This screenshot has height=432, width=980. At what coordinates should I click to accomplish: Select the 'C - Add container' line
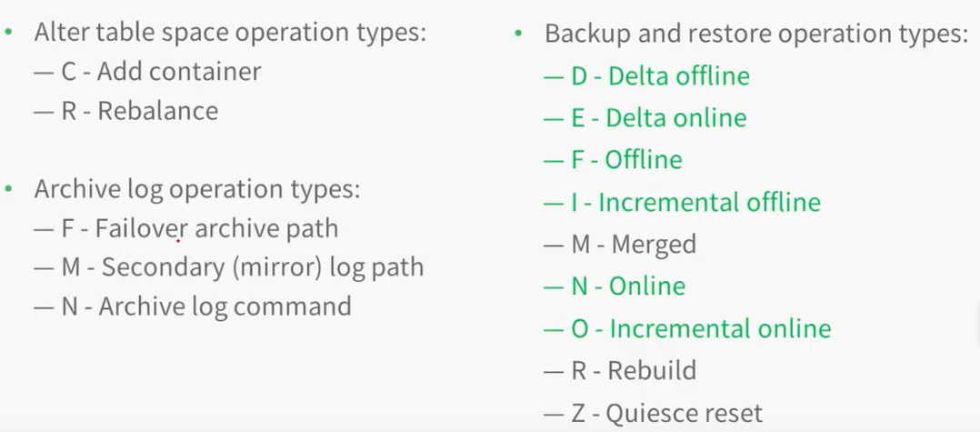(147, 72)
